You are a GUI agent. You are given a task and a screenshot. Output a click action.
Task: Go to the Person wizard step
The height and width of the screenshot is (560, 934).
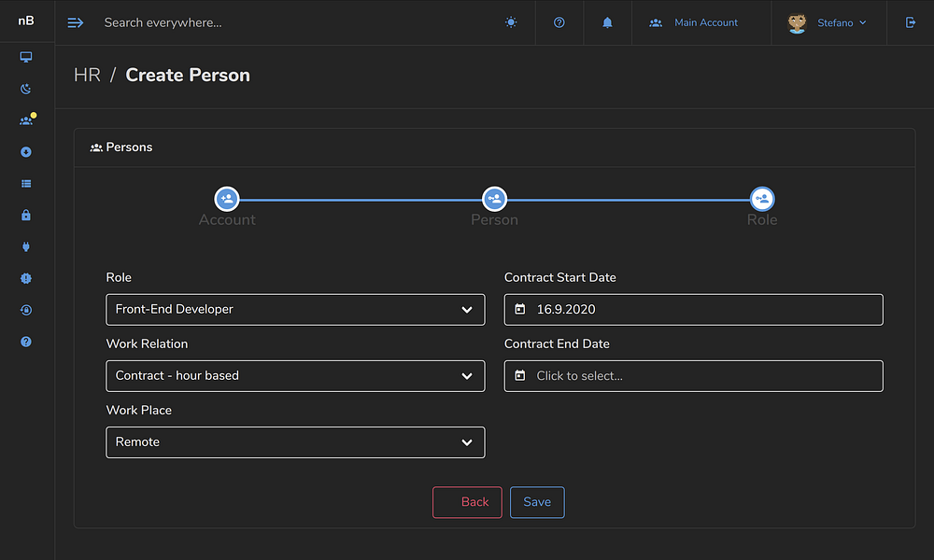494,199
